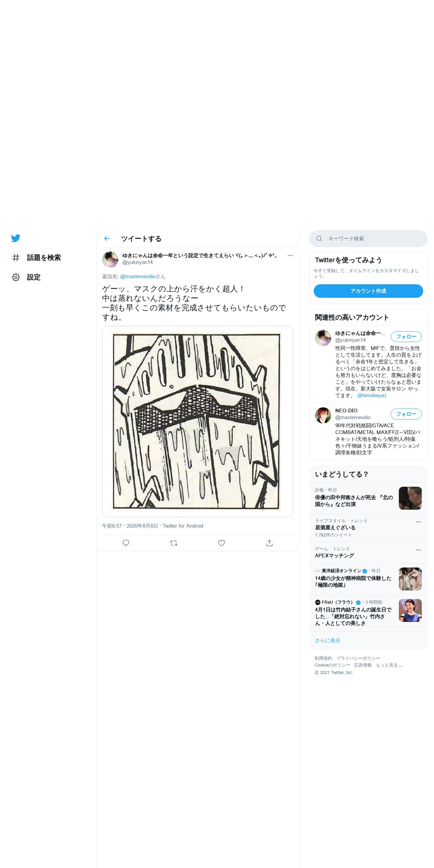Open more options for APEXマッチング trend
This screenshot has width=434, height=868.
coord(418,550)
